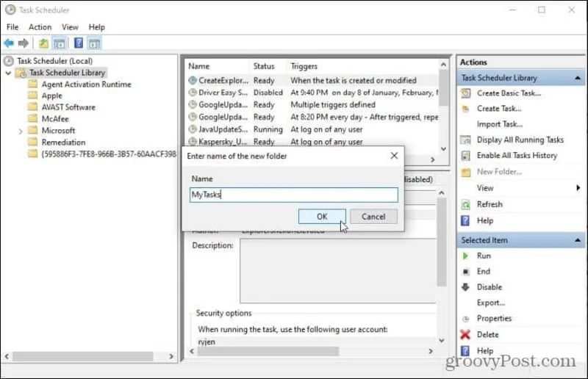Open the Action menu
The width and height of the screenshot is (588, 379).
pos(40,27)
